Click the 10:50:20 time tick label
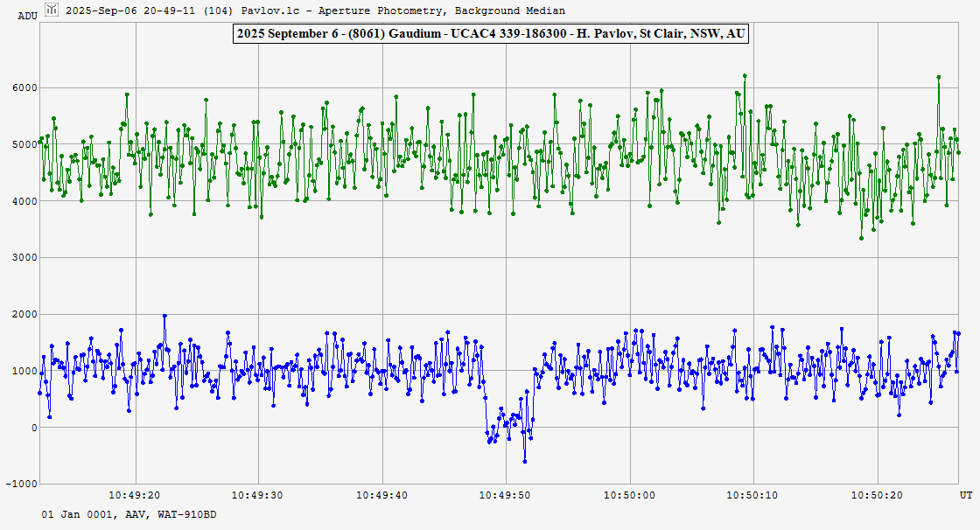Viewport: 980px width, 530px height. [877, 495]
